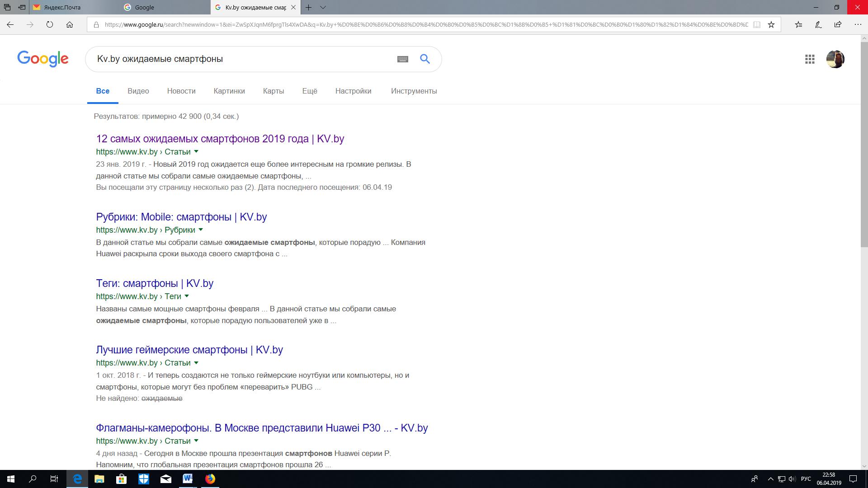
Task: Click the page vertical scrollbar thumb
Action: (x=864, y=145)
